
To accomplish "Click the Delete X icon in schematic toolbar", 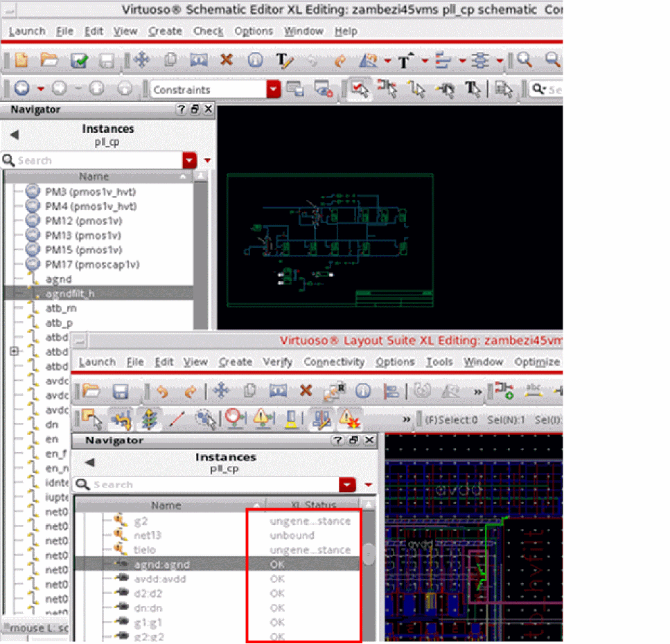I will (x=226, y=61).
